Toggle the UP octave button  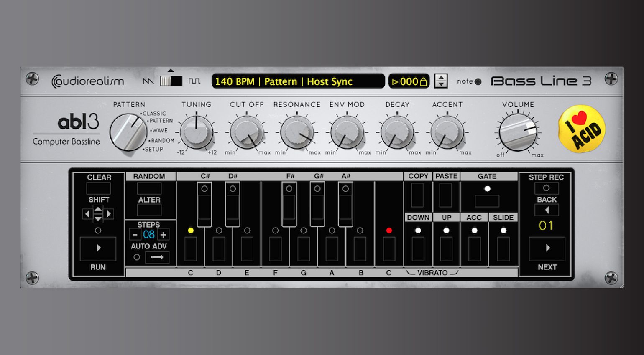point(446,249)
